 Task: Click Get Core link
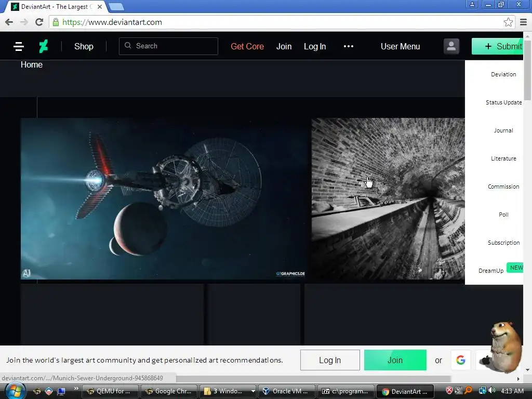[x=247, y=46]
